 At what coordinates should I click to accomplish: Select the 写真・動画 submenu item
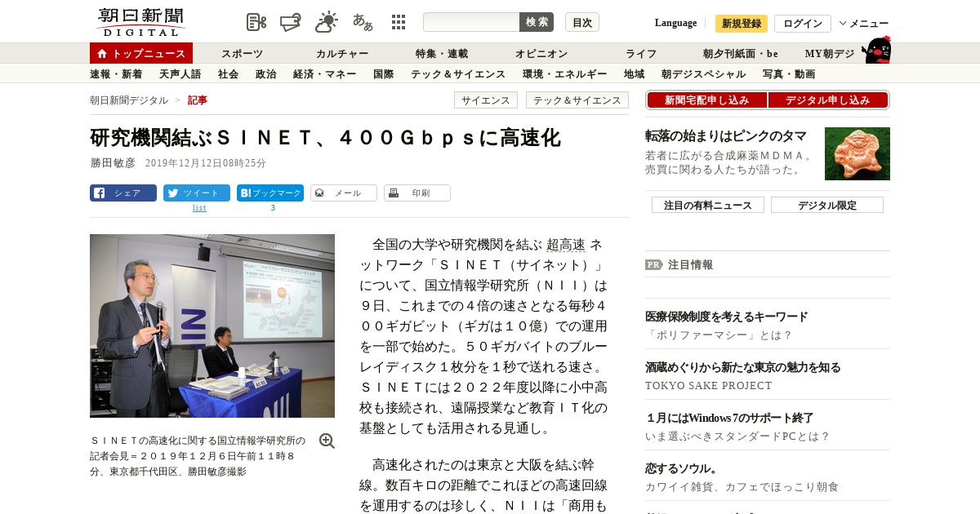click(x=789, y=74)
